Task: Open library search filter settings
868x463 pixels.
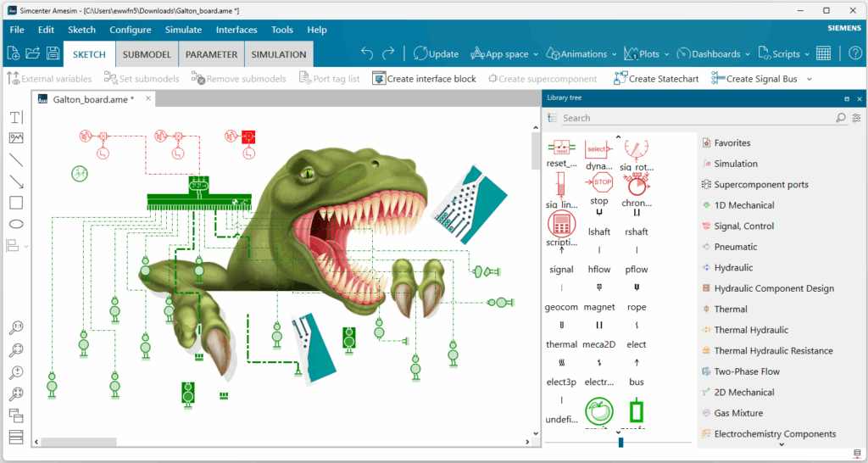Action: 856,118
